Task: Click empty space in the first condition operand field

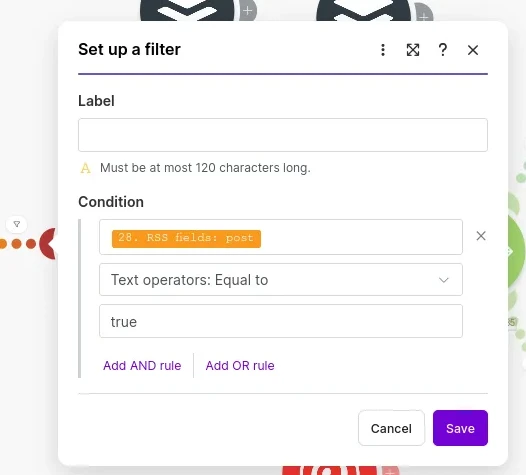Action: click(361, 237)
